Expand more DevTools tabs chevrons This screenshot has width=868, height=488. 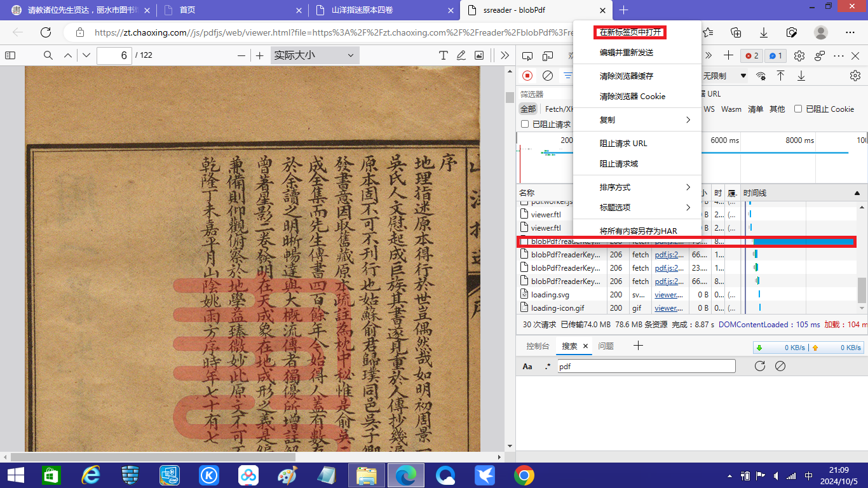pos(709,56)
